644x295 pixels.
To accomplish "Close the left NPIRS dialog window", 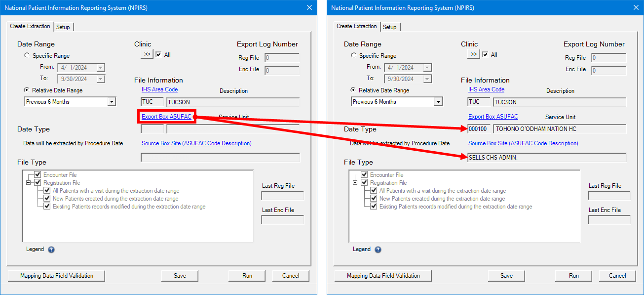I will coord(309,7).
